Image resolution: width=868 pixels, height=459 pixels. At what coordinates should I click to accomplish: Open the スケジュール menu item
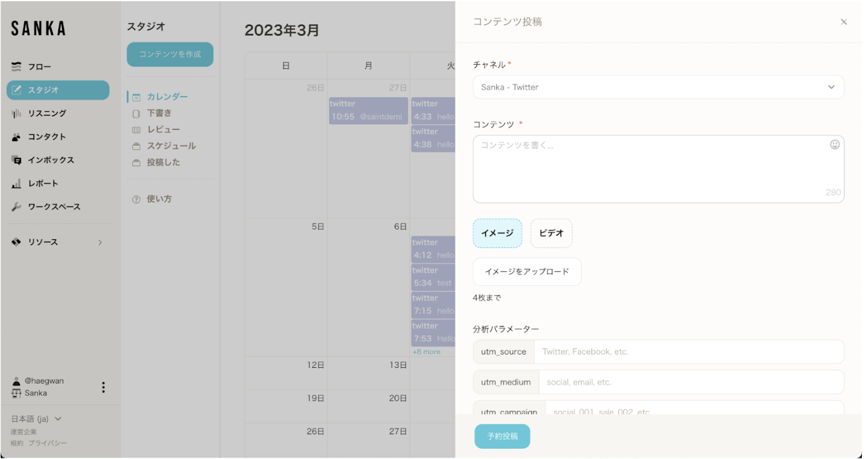(171, 146)
